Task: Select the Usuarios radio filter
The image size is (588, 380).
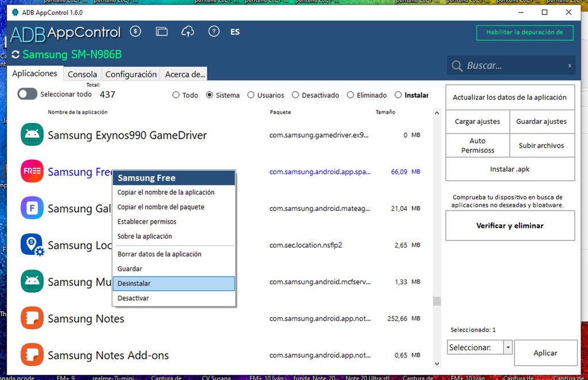Action: 251,95
